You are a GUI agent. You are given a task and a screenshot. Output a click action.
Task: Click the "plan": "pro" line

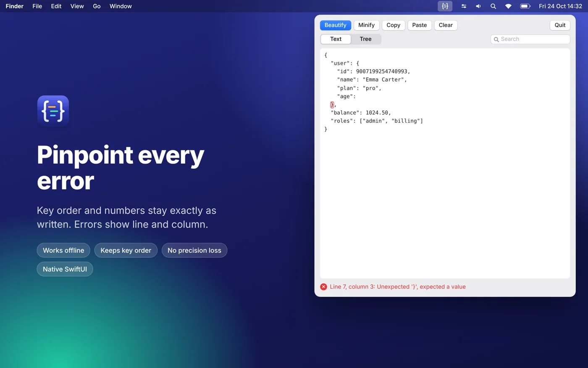(359, 88)
